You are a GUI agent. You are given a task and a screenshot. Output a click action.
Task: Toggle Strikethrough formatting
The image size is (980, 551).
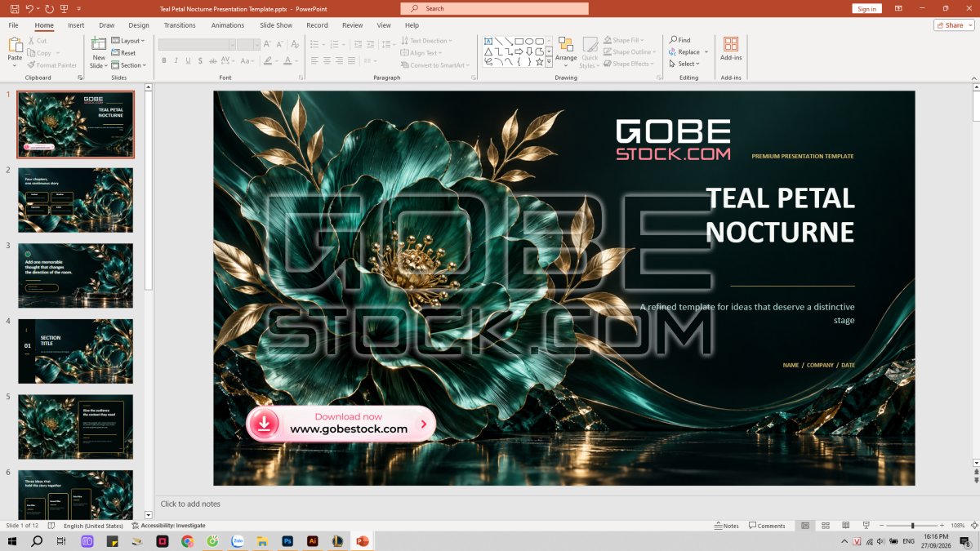tap(214, 60)
